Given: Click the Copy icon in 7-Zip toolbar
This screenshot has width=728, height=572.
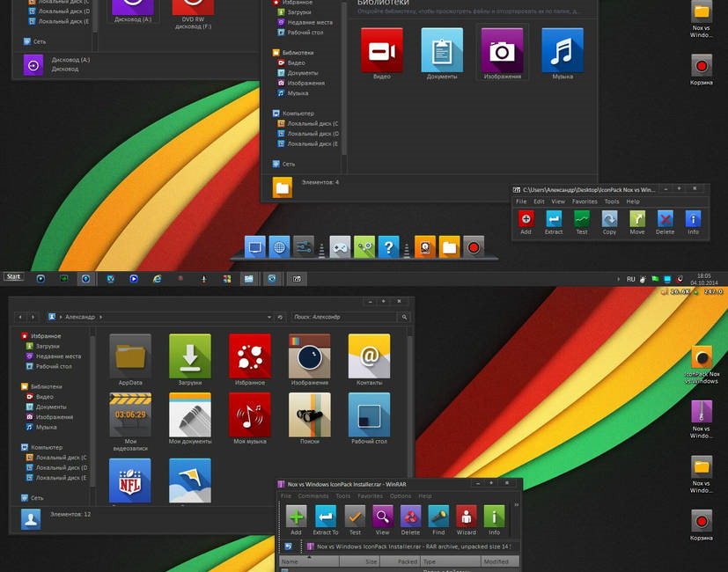Looking at the screenshot, I should coord(609,220).
